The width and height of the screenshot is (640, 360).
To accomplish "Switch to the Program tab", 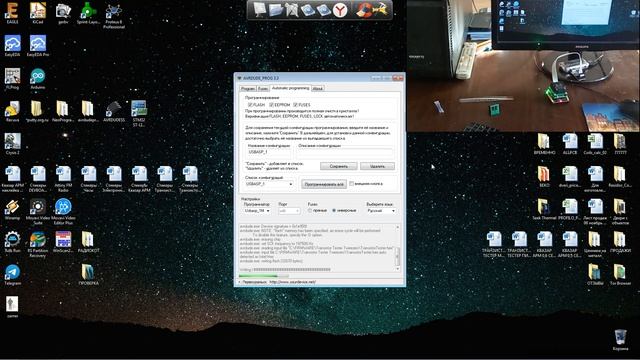I will pos(248,89).
